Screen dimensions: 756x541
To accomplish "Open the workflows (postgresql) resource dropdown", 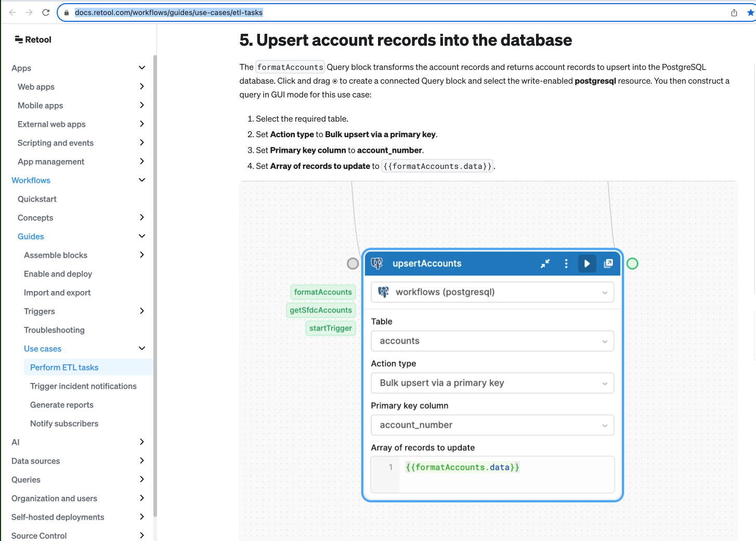I will [x=492, y=292].
